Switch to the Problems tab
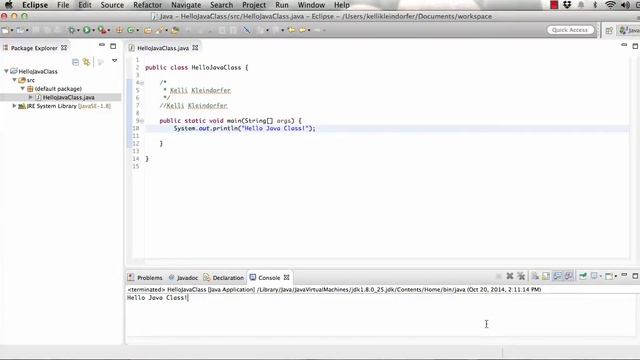Screen dimensions: 640x360 click(145, 278)
